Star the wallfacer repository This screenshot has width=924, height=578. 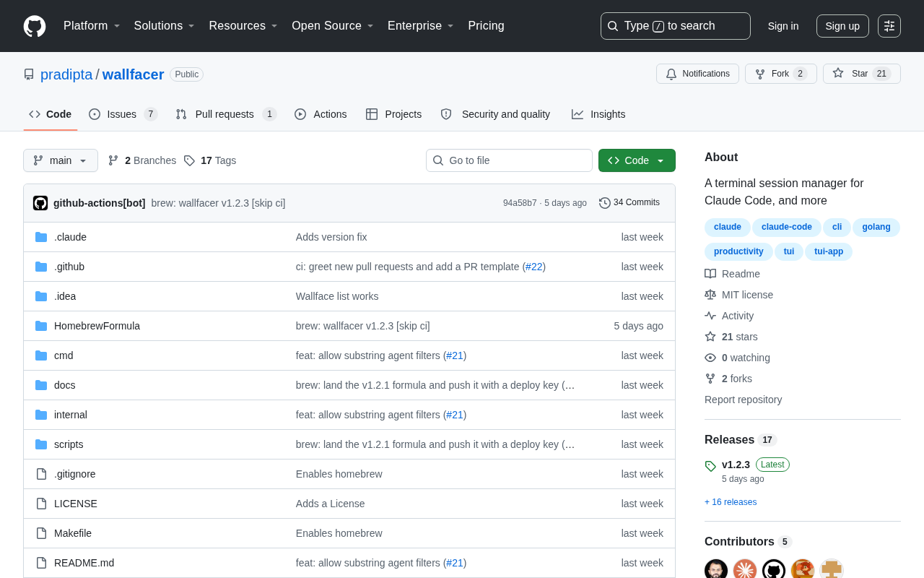862,74
